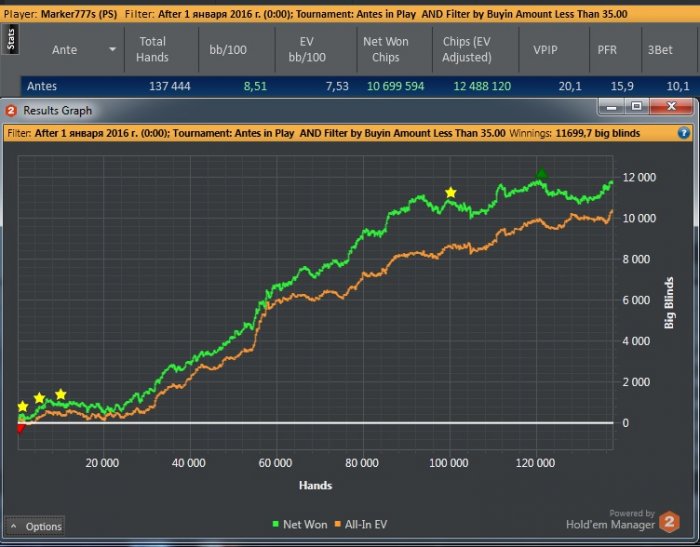Click the PFR column header

pyautogui.click(x=607, y=49)
